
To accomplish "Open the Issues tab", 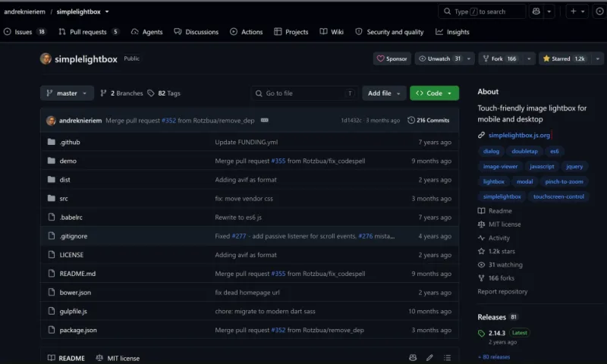I will click(x=24, y=32).
